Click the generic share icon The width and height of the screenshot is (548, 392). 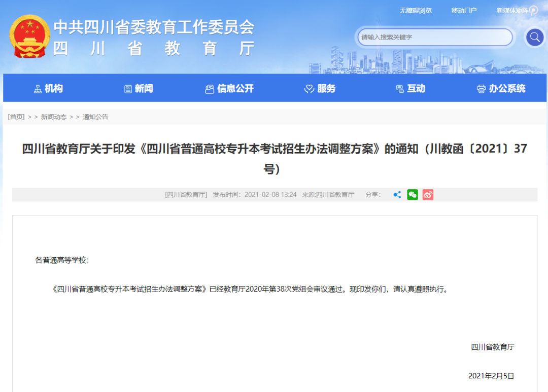(x=397, y=195)
